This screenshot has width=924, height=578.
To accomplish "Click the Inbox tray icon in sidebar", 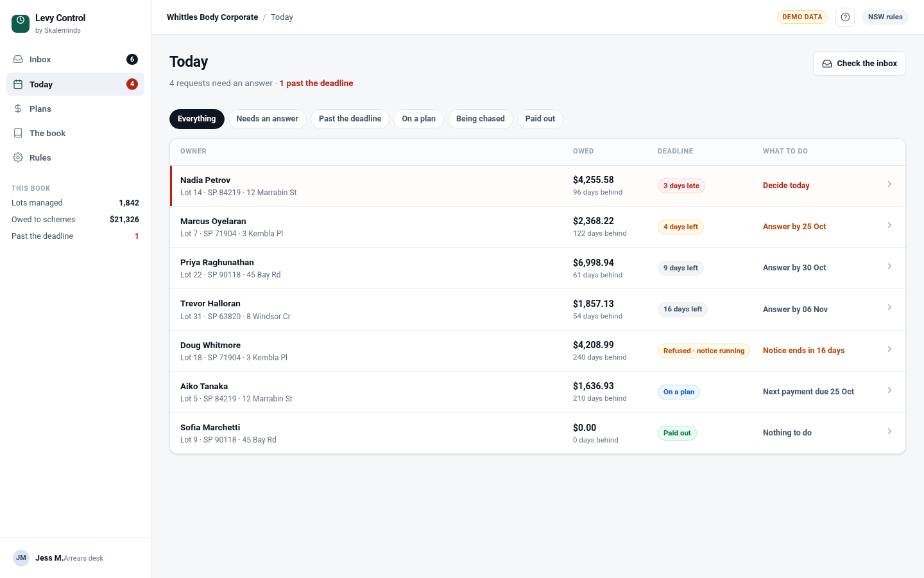I will pyautogui.click(x=18, y=59).
